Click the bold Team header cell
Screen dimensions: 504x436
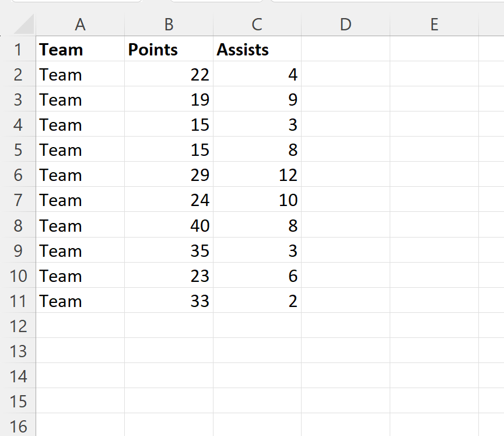tap(80, 50)
